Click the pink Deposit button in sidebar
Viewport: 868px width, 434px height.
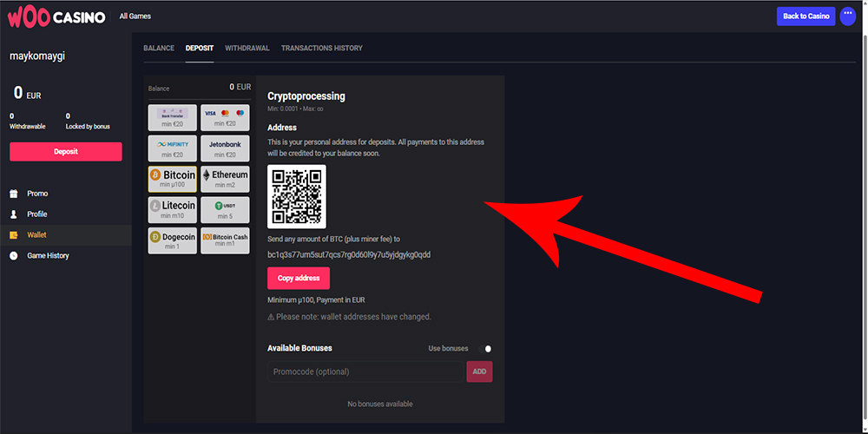pos(66,152)
